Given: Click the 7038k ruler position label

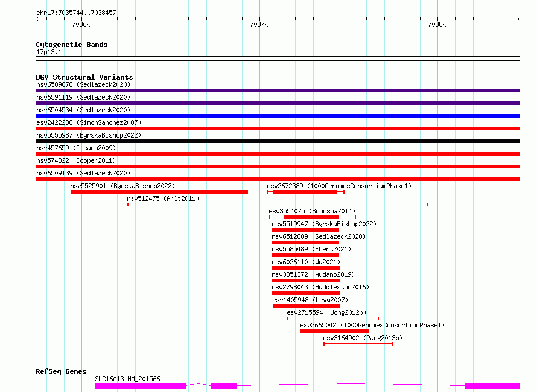Looking at the screenshot, I should (x=437, y=24).
